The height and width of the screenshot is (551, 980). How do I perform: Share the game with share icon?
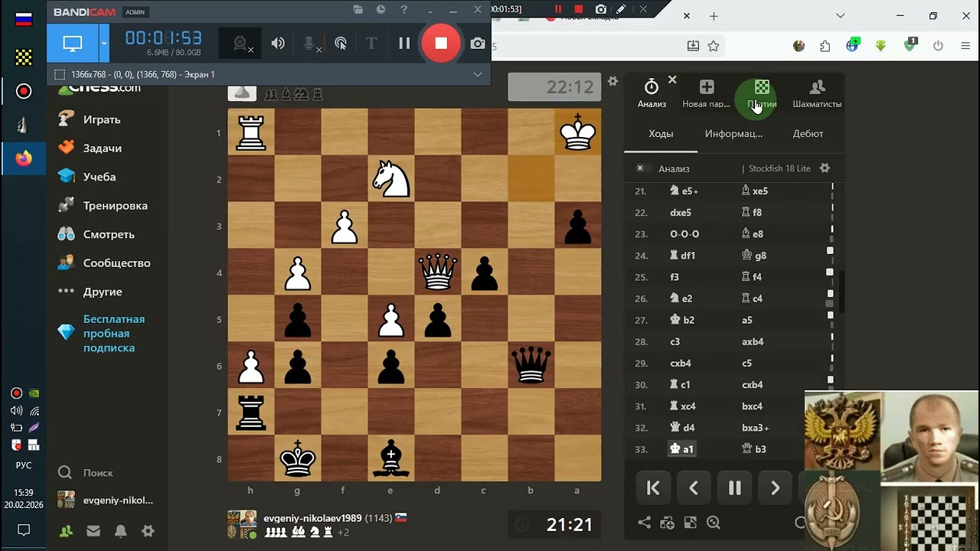point(645,523)
